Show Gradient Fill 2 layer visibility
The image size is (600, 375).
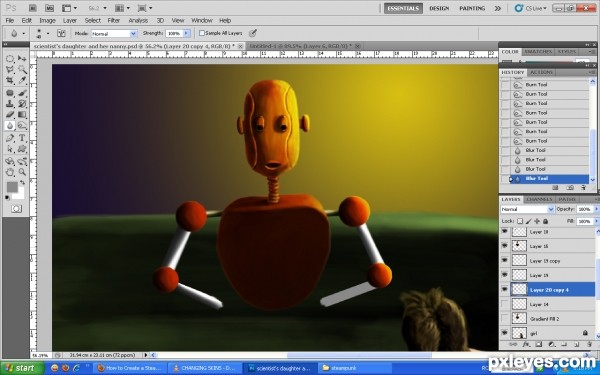tap(505, 318)
